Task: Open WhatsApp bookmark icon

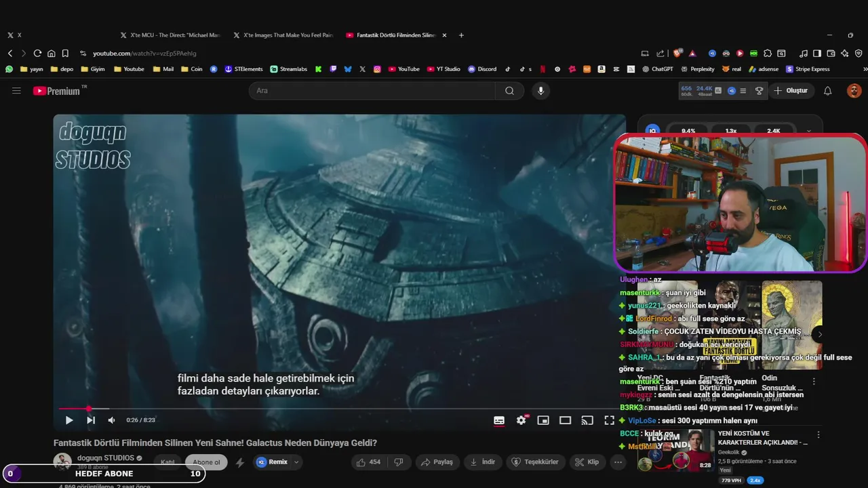Action: pyautogui.click(x=9, y=69)
